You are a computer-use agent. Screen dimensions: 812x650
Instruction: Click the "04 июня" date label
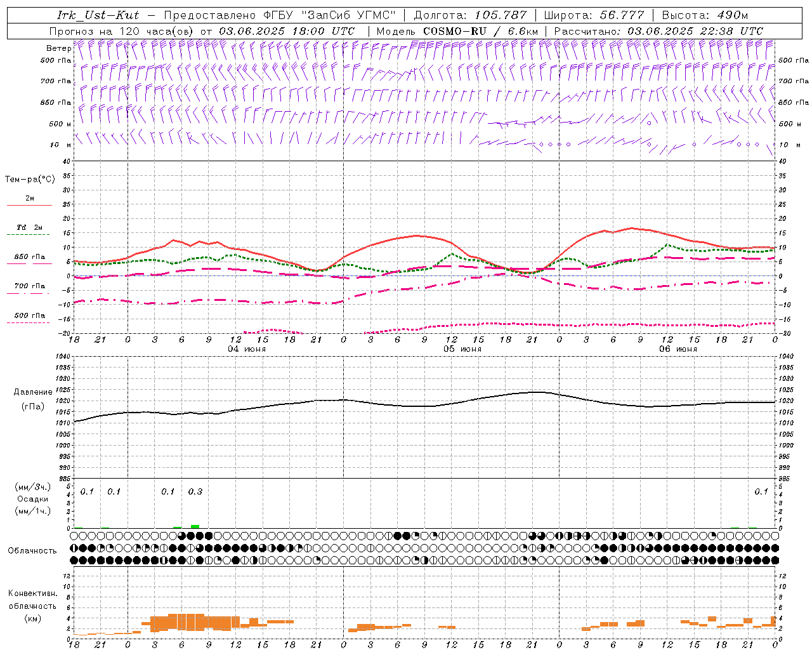(x=247, y=349)
